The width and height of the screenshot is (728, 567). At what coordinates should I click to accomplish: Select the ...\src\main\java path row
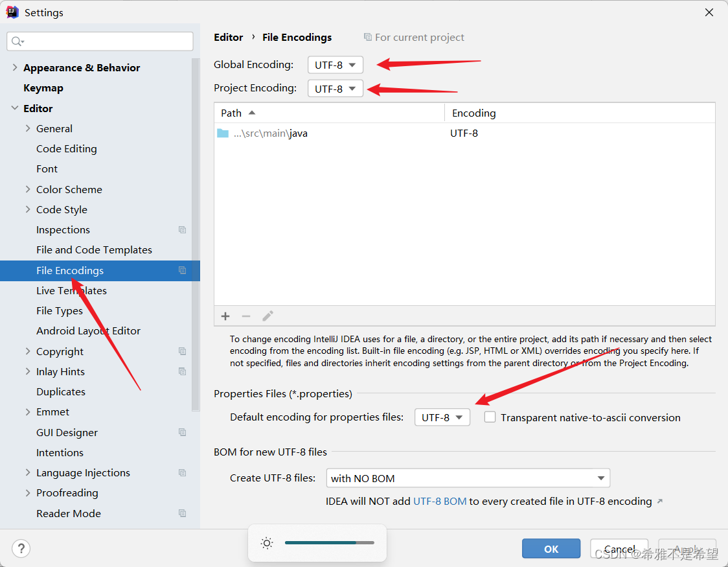[x=464, y=133]
